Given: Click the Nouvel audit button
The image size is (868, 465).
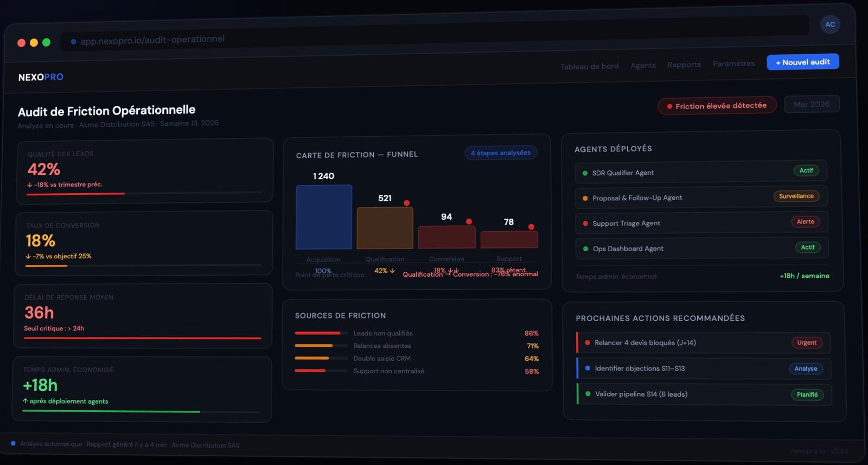Looking at the screenshot, I should pos(802,62).
